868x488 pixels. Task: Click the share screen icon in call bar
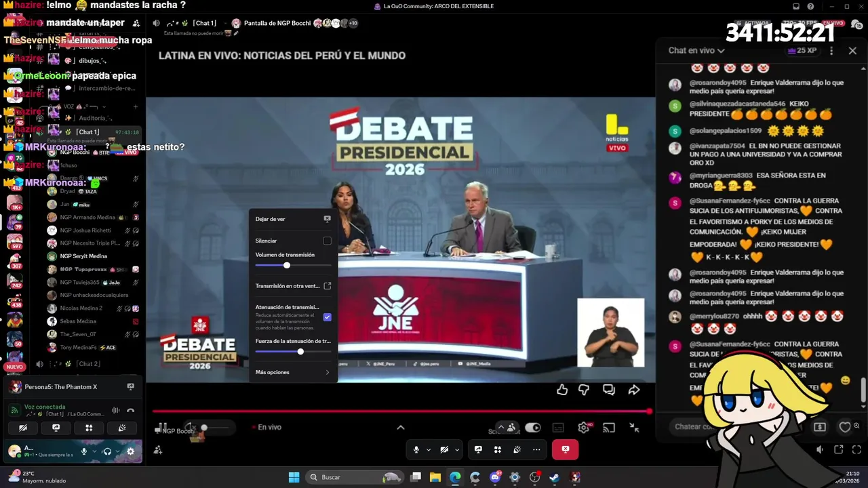point(478,449)
